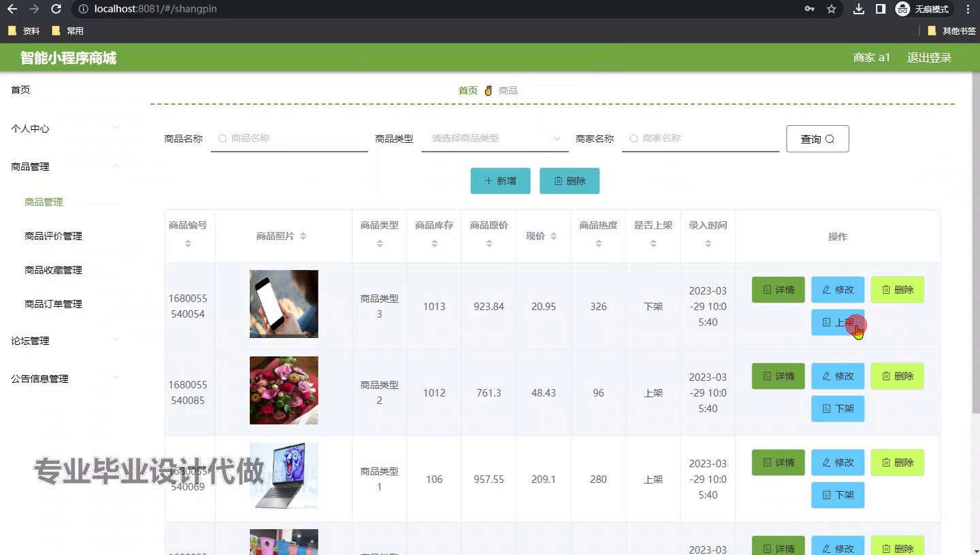Viewport: 980px width, 555px height.
Task: Click the 商品库存 value 1013
Action: (434, 307)
